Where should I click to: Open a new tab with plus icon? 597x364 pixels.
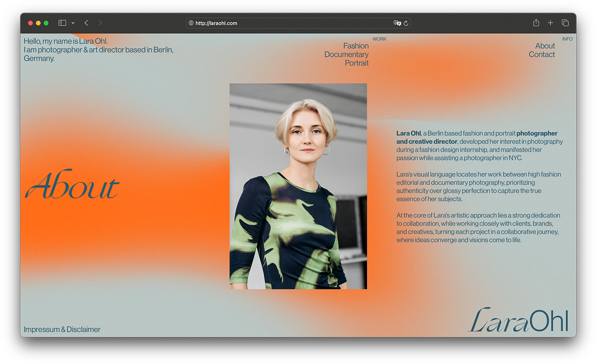[x=550, y=23]
